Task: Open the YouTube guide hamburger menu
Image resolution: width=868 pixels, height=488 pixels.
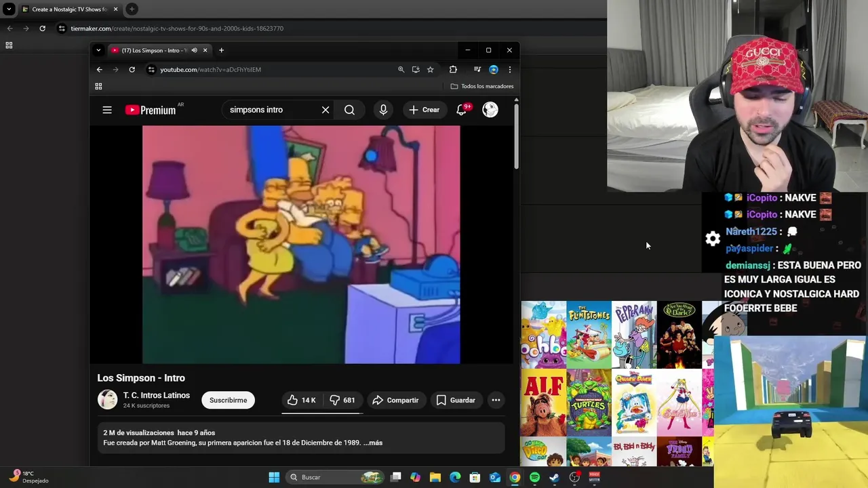Action: [107, 110]
